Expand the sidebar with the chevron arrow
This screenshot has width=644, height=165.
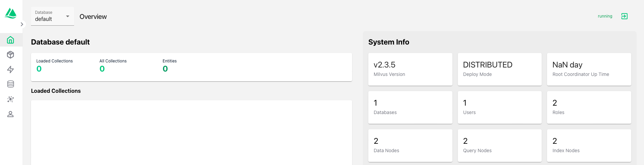tap(22, 24)
